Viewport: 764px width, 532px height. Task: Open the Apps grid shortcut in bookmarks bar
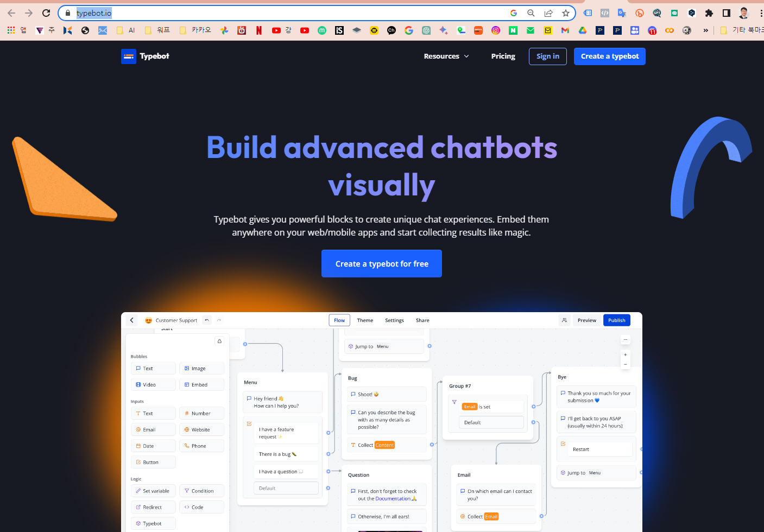click(x=11, y=30)
